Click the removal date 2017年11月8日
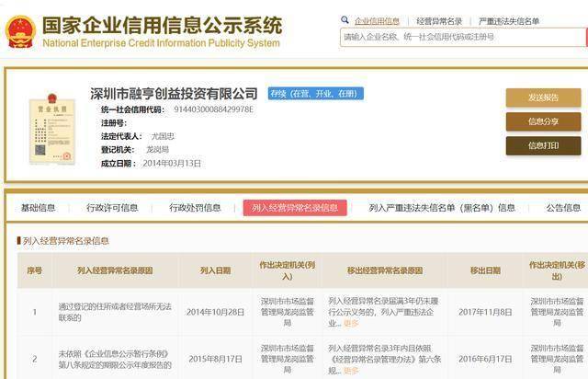 pyautogui.click(x=485, y=312)
